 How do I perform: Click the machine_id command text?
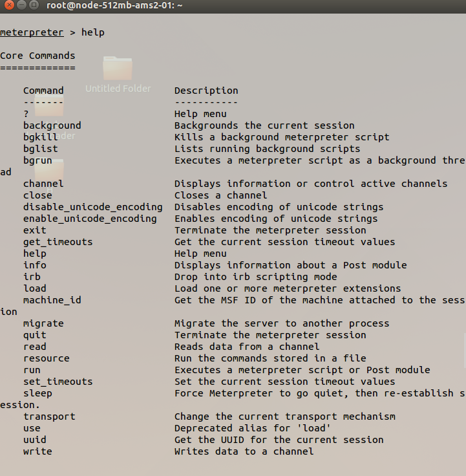click(52, 300)
